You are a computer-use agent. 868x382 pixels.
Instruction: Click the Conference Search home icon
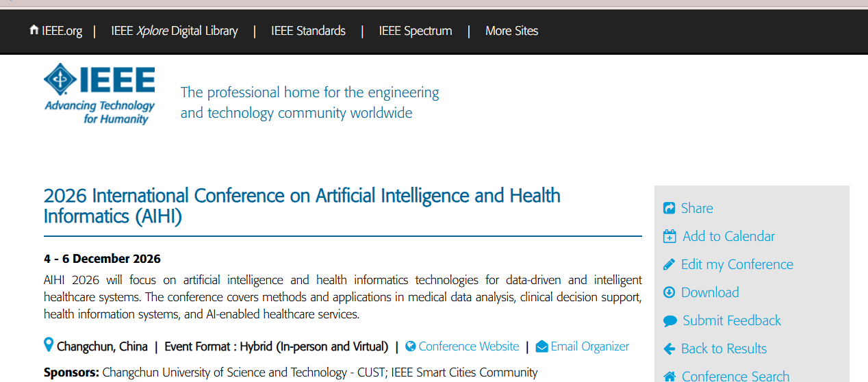click(670, 377)
